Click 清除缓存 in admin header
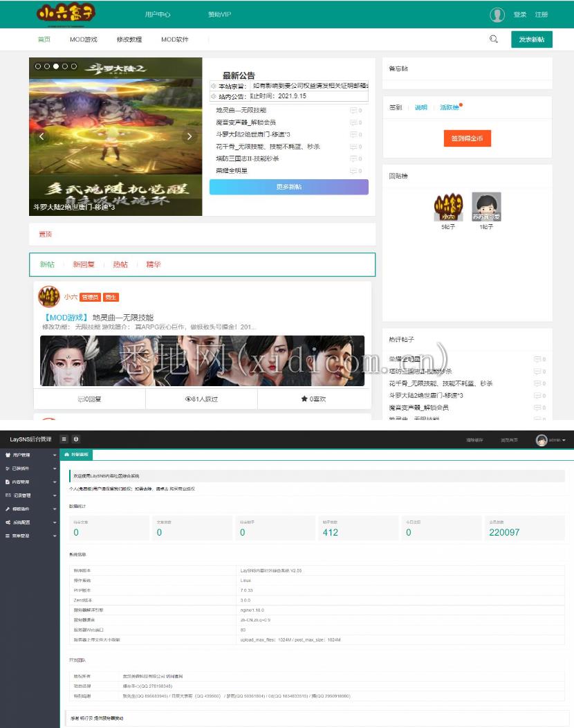 (474, 439)
